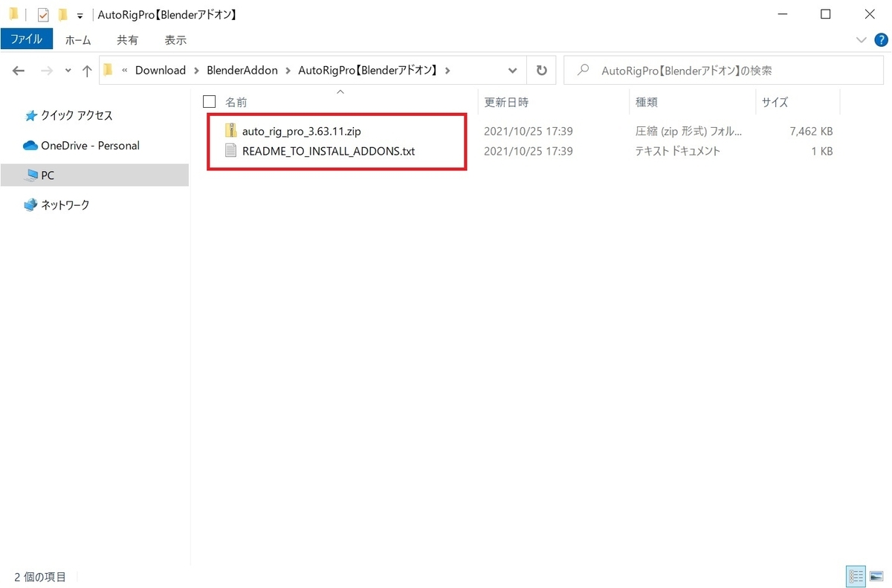
Task: Select the auto_rig_pro_3.63.11.zip file name
Action: click(x=302, y=131)
